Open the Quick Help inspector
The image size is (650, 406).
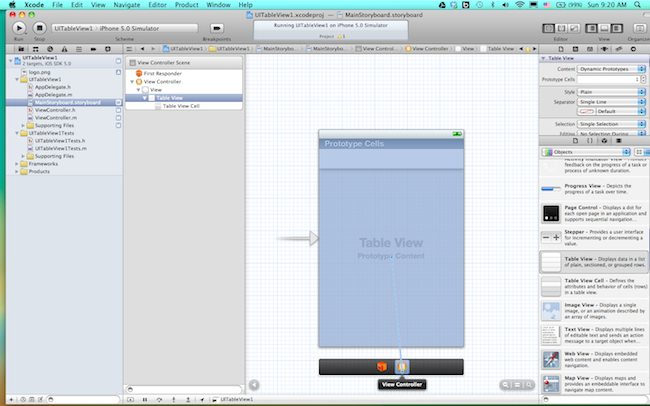click(575, 49)
